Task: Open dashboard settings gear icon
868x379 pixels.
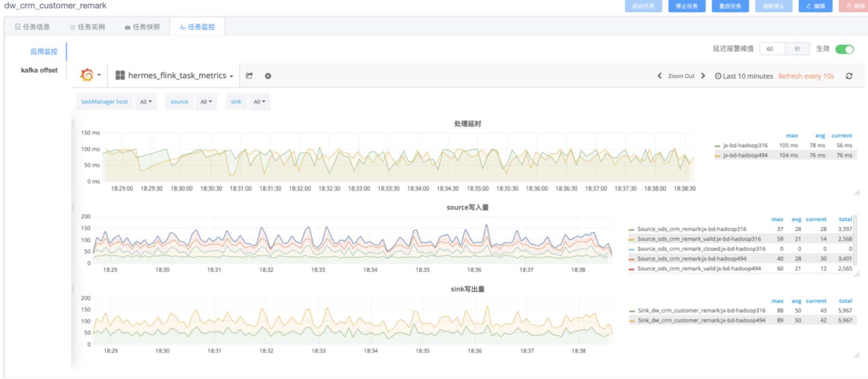Action: click(x=268, y=76)
